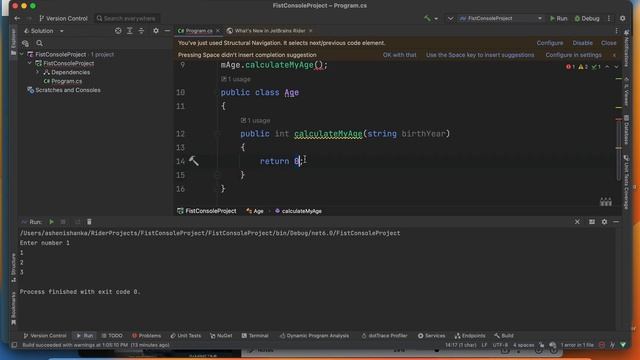Click the Disable link in the Structural Navigation banner
The height and width of the screenshot is (360, 640).
[582, 43]
